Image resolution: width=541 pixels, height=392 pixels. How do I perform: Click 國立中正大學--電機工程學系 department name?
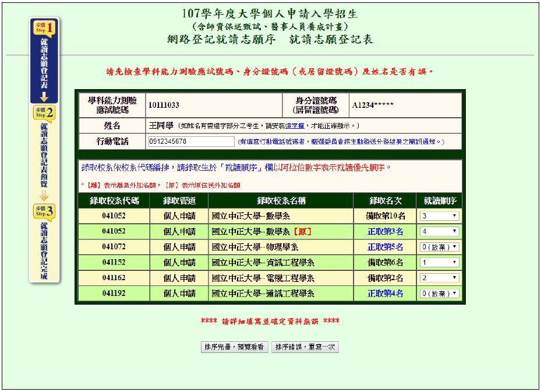(263, 278)
